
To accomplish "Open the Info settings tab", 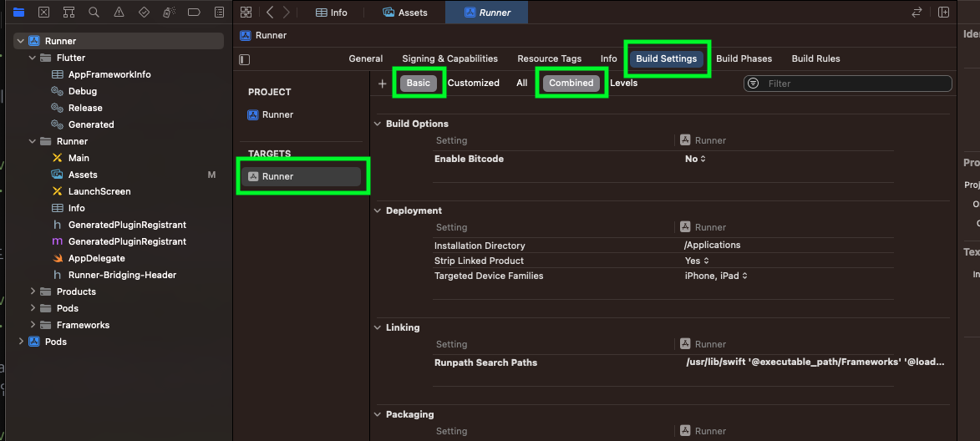I will (609, 58).
